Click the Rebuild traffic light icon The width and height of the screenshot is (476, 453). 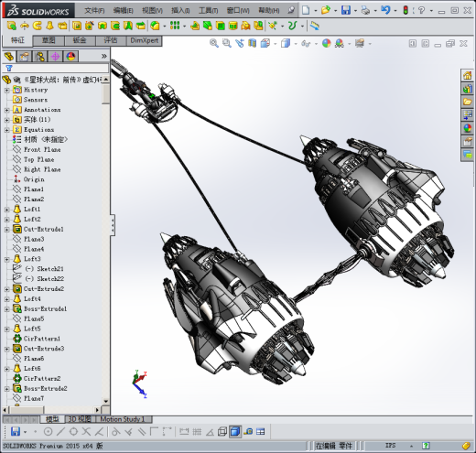406,10
